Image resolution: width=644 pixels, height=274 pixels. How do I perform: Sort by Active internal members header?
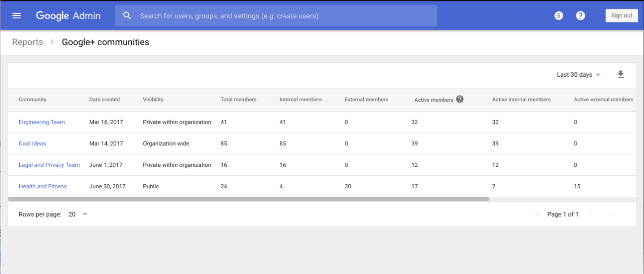pos(521,100)
